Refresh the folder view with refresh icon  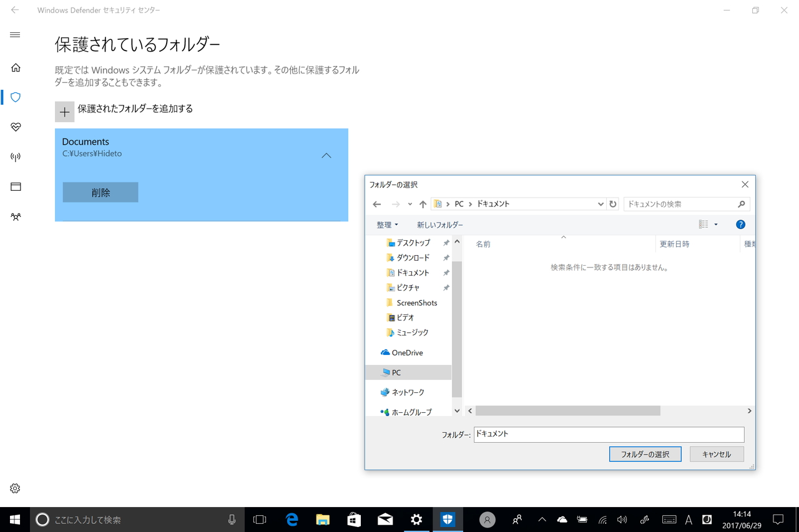pyautogui.click(x=612, y=204)
